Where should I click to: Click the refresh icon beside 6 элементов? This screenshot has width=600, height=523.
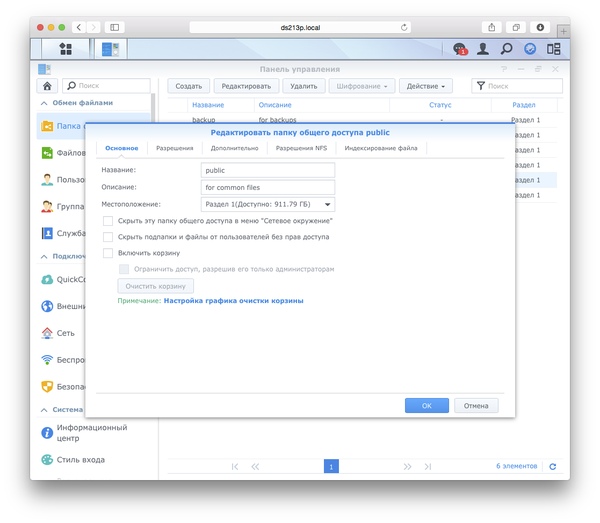[x=553, y=466]
